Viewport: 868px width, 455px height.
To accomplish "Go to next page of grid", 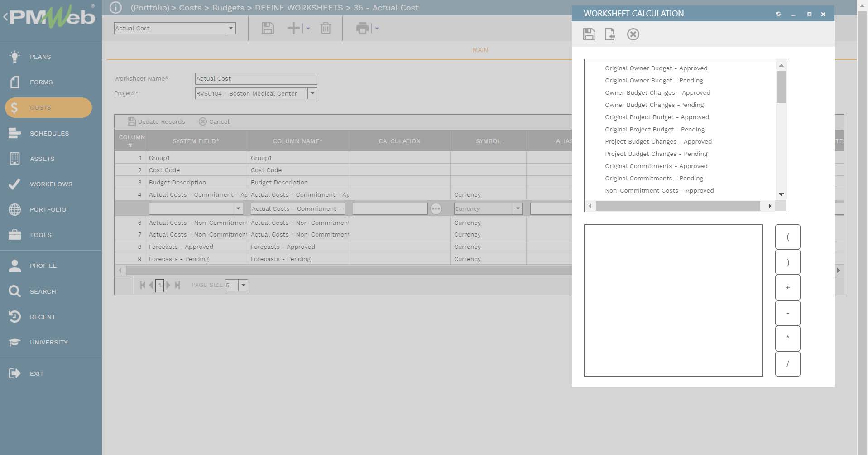I will (168, 285).
